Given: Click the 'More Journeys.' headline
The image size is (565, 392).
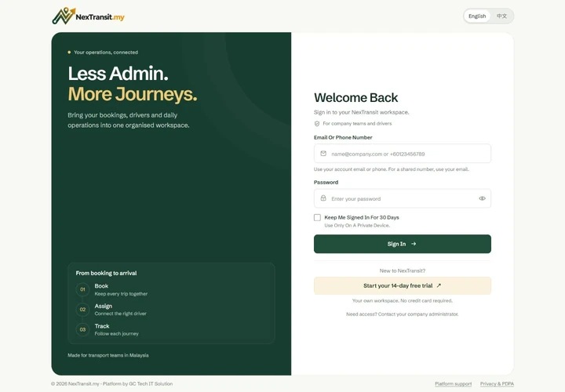Looking at the screenshot, I should 133,94.
